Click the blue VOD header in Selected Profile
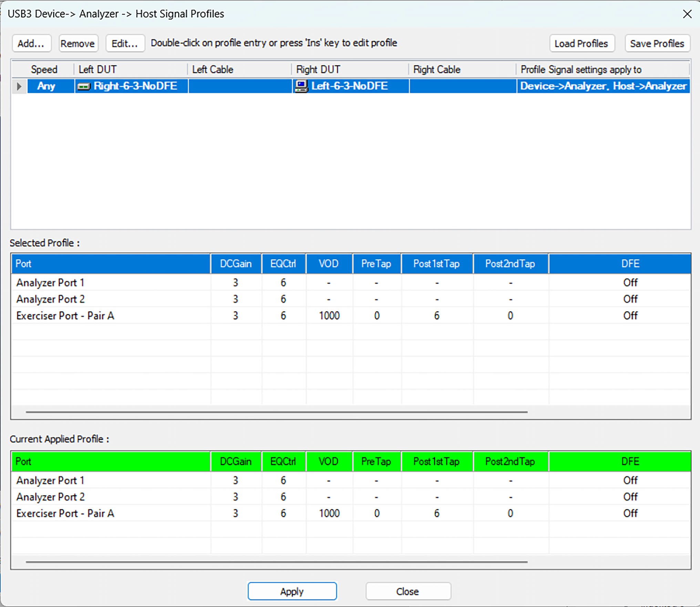 click(329, 264)
